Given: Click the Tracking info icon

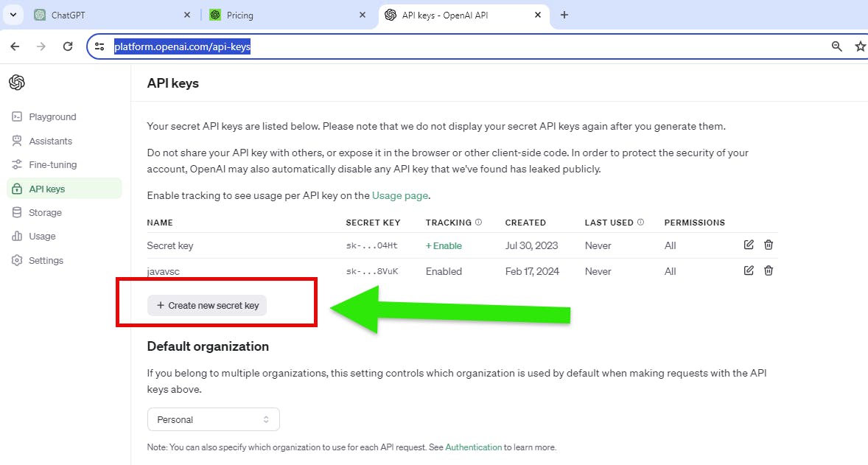Looking at the screenshot, I should [x=478, y=222].
